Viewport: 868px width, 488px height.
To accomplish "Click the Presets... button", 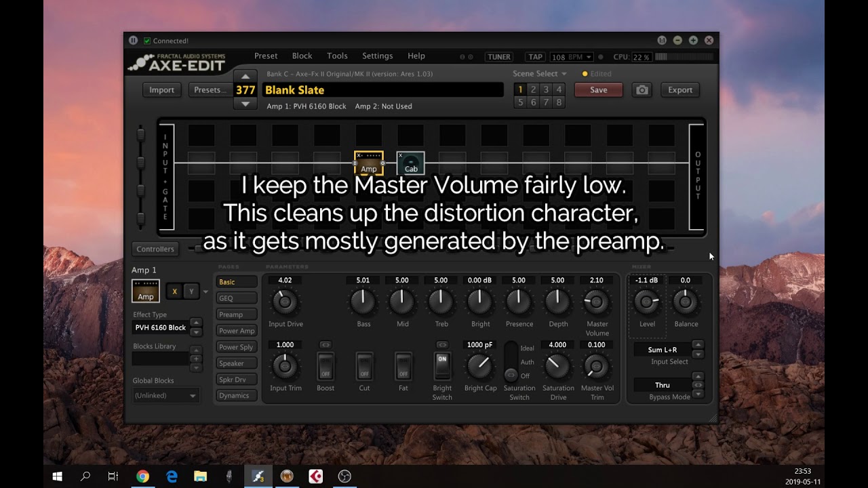I will [x=210, y=90].
